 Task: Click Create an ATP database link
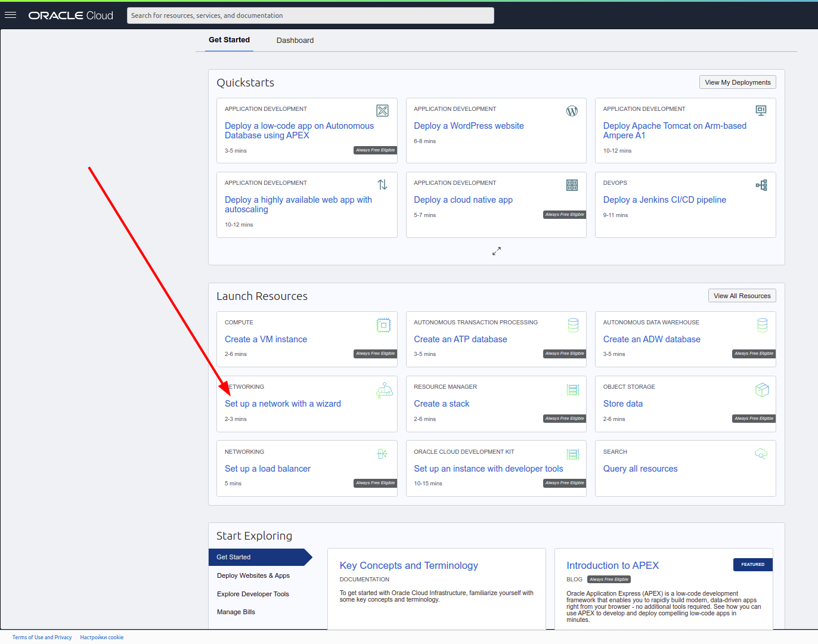(460, 339)
